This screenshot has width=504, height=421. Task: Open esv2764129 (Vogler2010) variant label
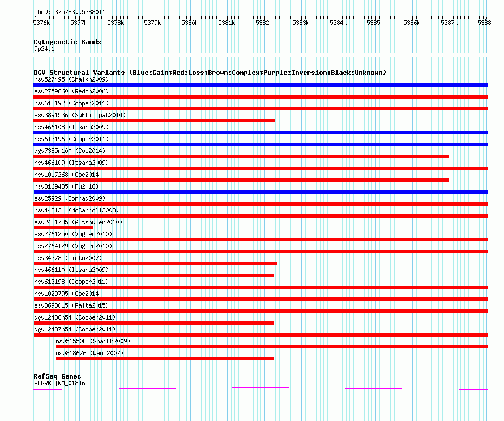[x=73, y=246]
